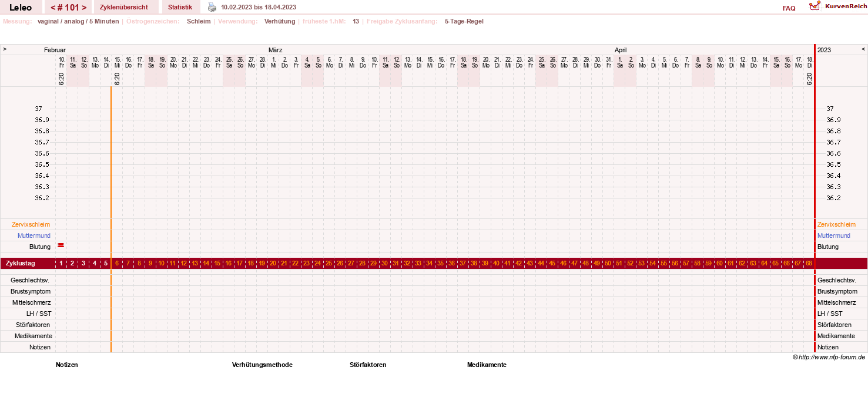Open the Statistik tab
This screenshot has width=868, height=411.
coord(180,7)
